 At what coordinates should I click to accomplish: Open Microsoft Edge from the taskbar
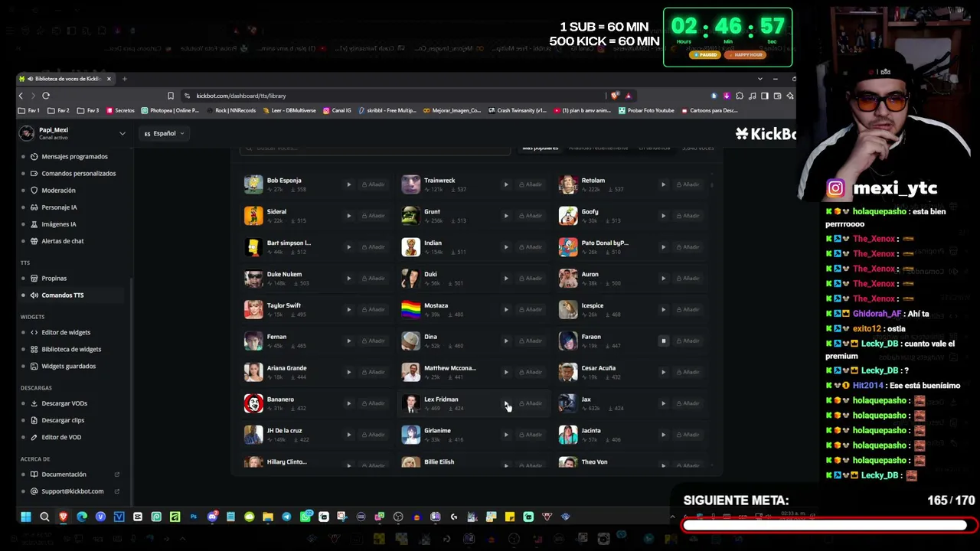click(82, 517)
